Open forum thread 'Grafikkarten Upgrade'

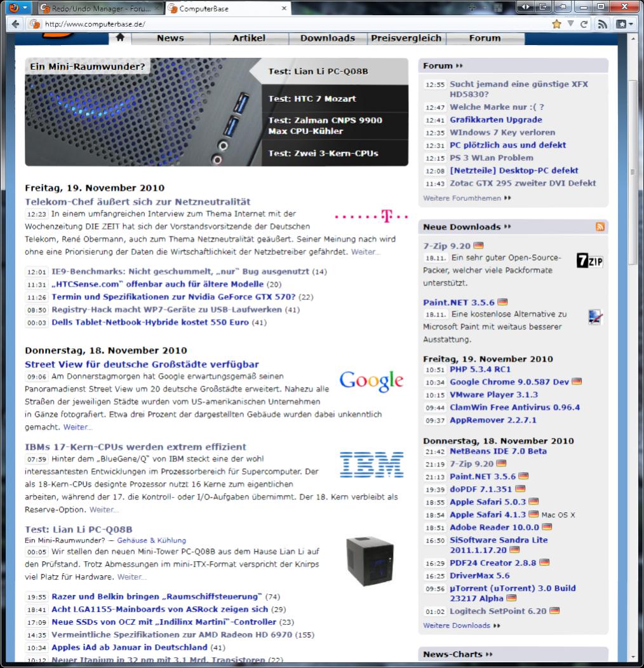coord(496,119)
